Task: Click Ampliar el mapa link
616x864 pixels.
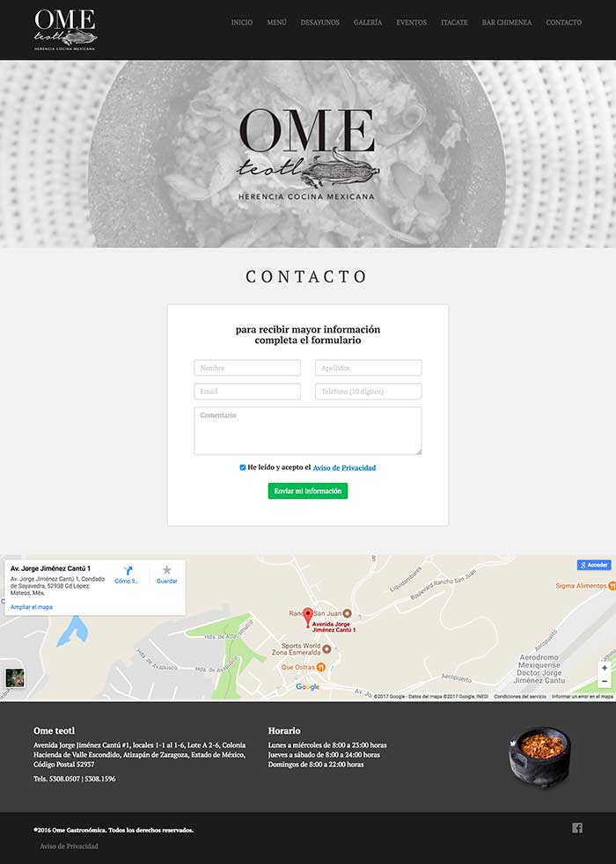Action: pos(32,607)
